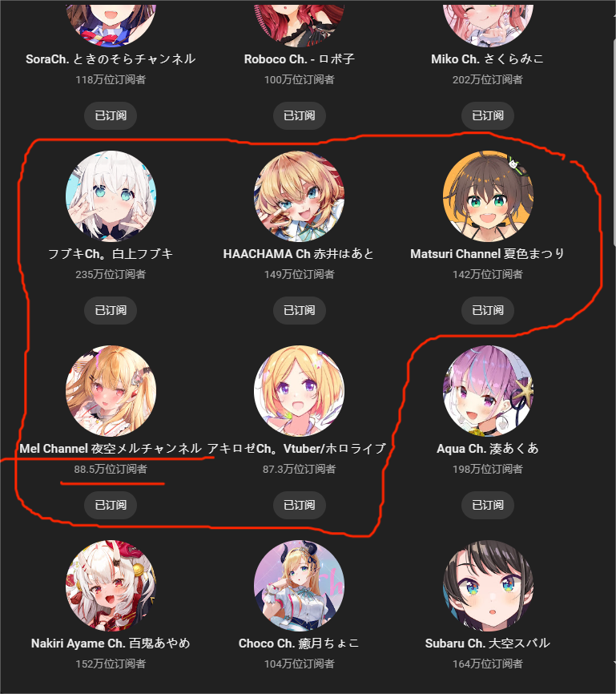Open the Aqua Ch. 湊あくあ avatar

click(x=488, y=391)
